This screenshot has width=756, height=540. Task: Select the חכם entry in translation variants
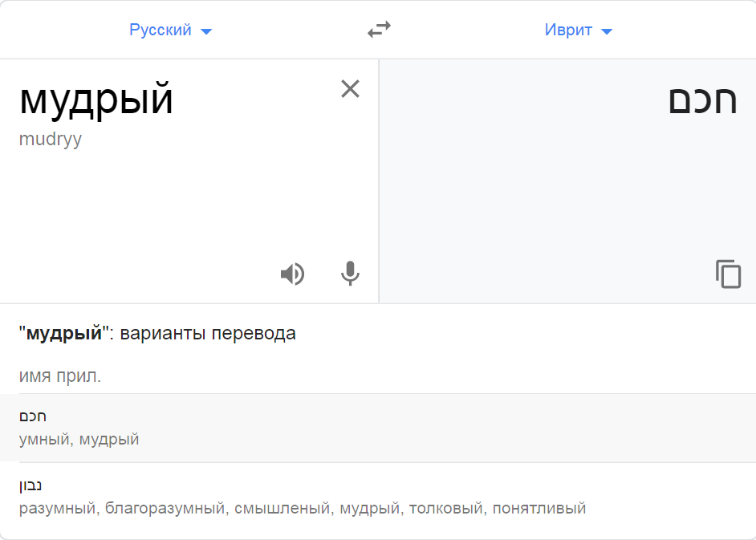pos(33,416)
